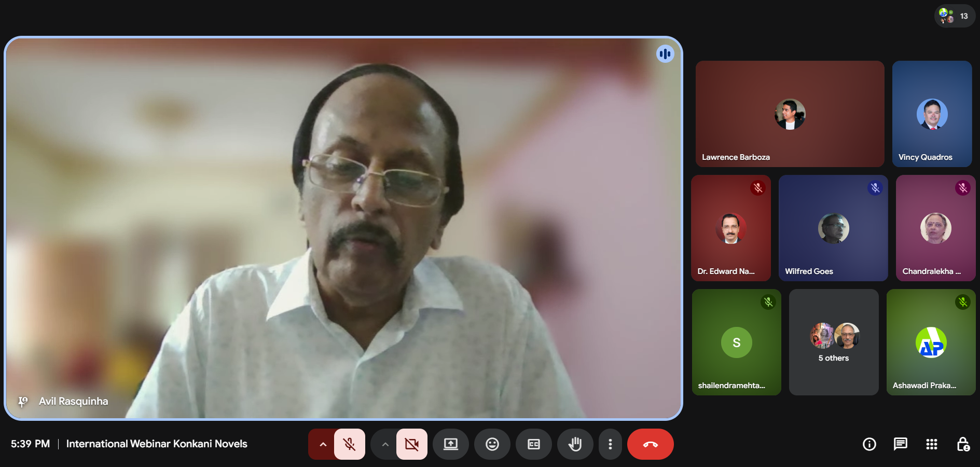Open the emoji reactions picker
Image resolution: width=980 pixels, height=467 pixels.
[492, 444]
